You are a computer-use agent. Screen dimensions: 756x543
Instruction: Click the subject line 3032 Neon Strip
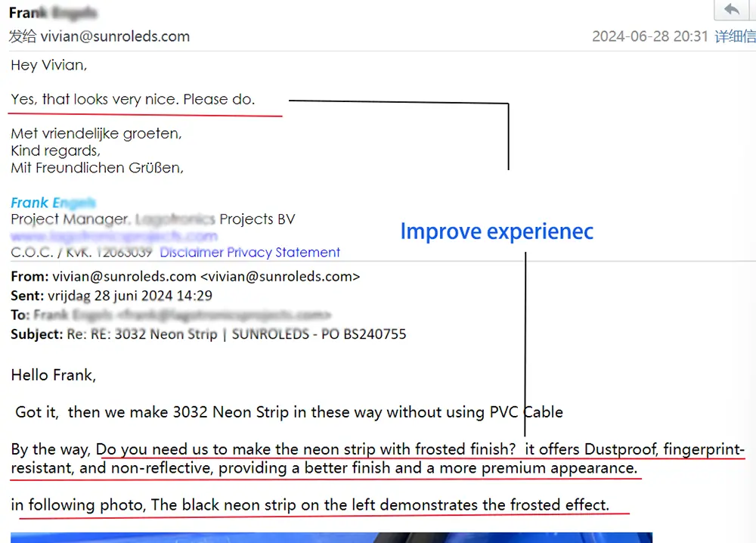[x=166, y=334]
